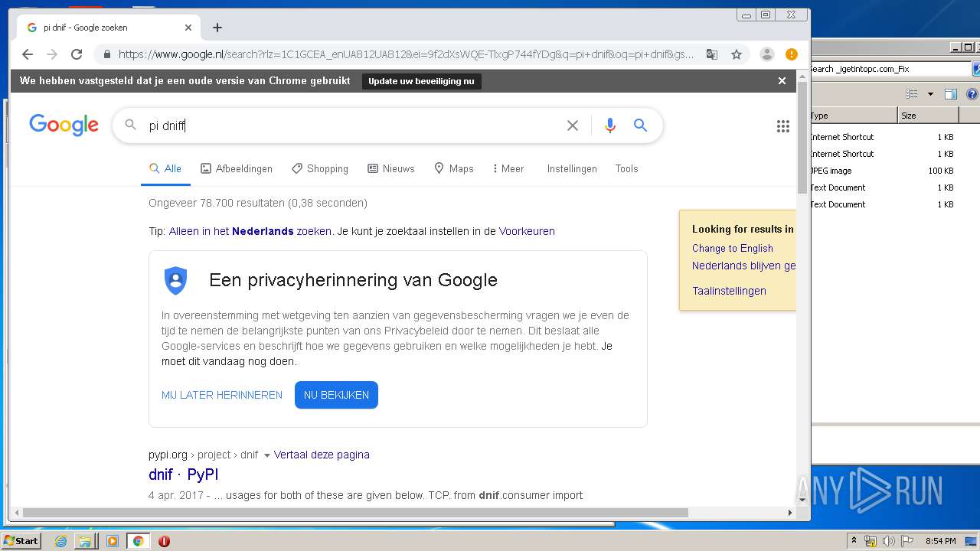Expand the Meer menu
The image size is (980, 551).
(508, 168)
